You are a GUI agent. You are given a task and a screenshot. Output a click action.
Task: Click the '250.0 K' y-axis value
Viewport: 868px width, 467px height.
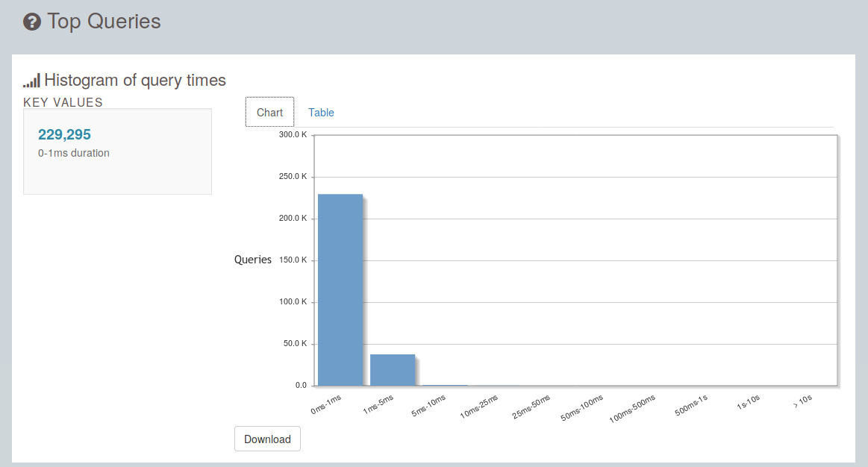(x=293, y=177)
